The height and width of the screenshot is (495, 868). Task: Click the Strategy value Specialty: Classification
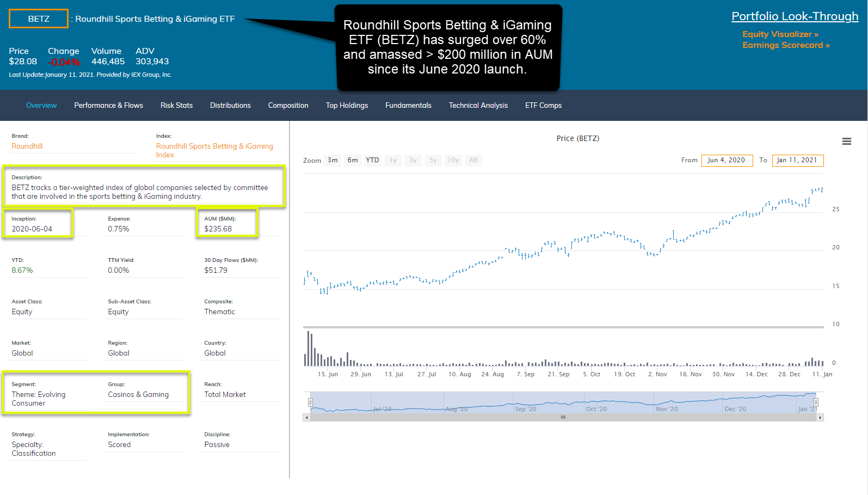click(34, 449)
